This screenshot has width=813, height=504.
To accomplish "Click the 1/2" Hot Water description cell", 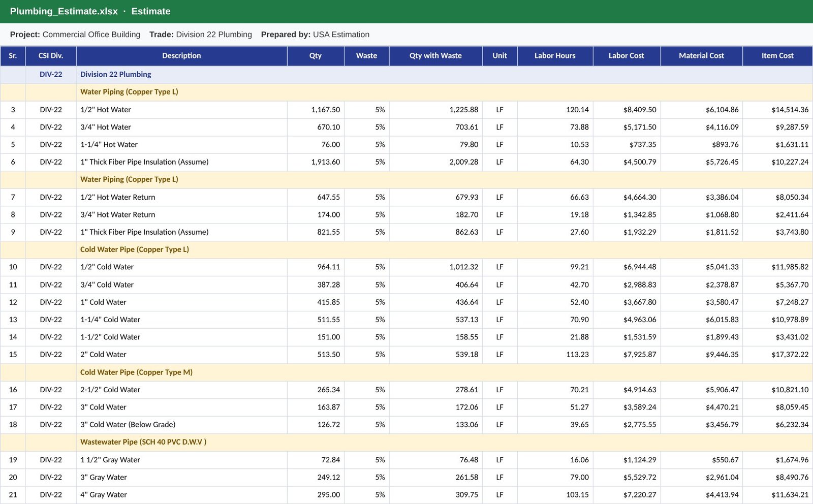I will point(181,110).
